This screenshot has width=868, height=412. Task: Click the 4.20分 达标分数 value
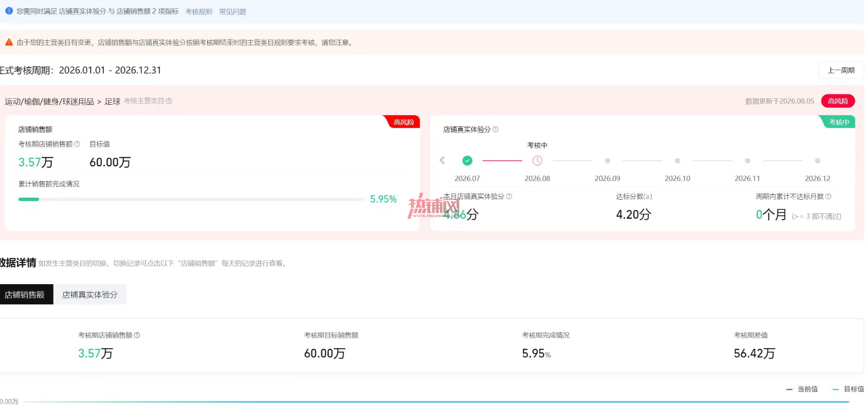tap(634, 214)
